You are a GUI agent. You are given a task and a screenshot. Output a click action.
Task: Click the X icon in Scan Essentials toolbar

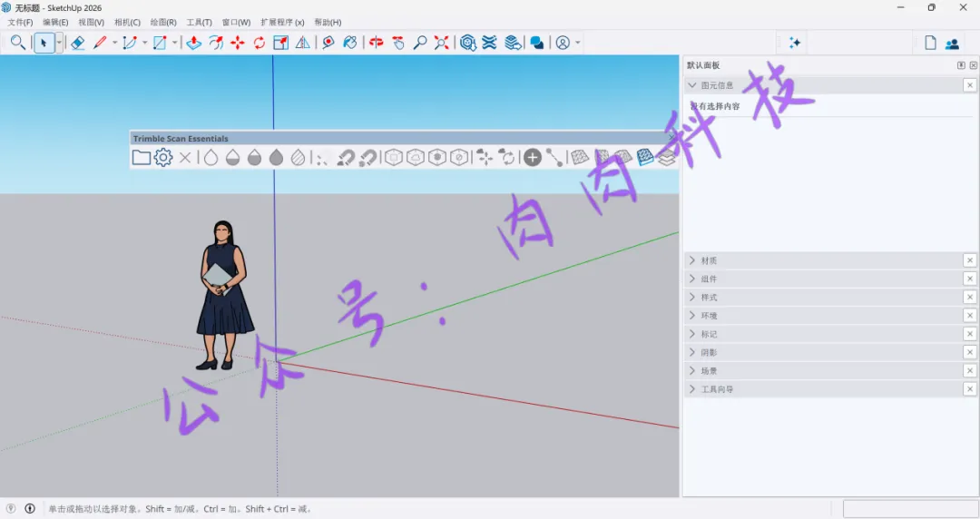pos(185,158)
